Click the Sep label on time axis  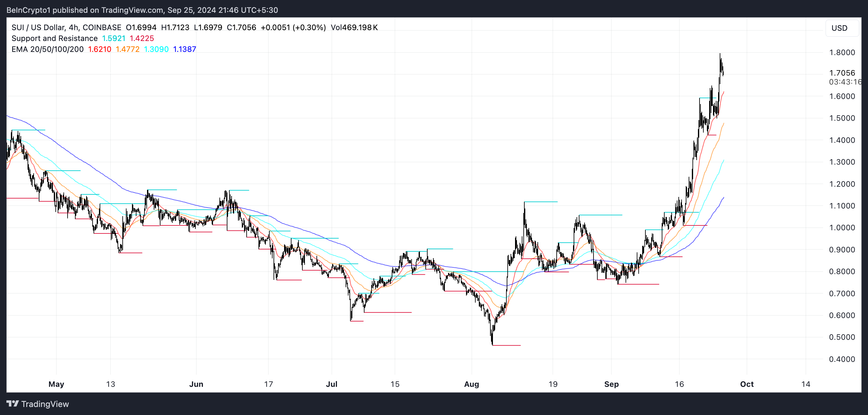tap(611, 384)
